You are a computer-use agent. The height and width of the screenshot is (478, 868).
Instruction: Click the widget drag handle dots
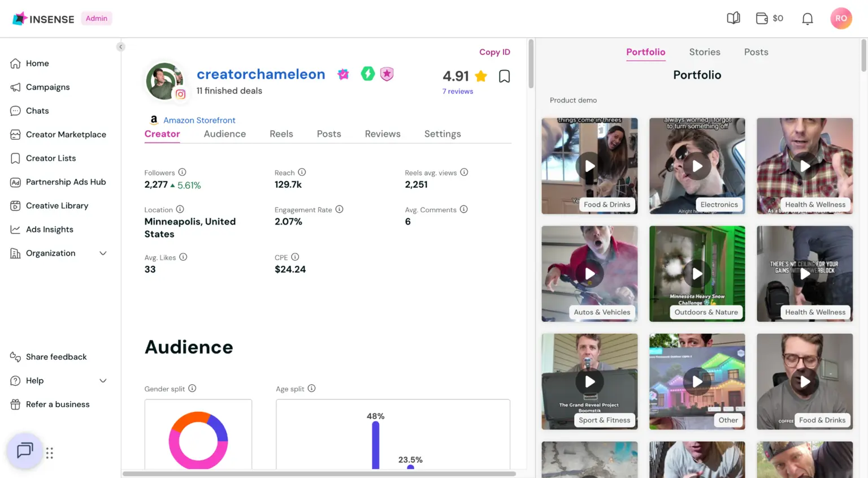click(50, 453)
